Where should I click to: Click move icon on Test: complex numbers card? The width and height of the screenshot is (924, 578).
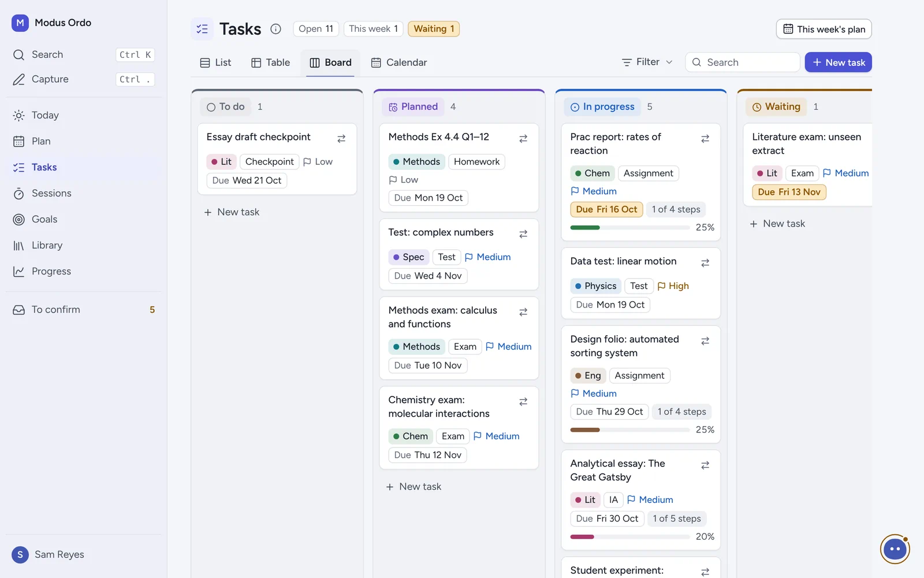[523, 234]
